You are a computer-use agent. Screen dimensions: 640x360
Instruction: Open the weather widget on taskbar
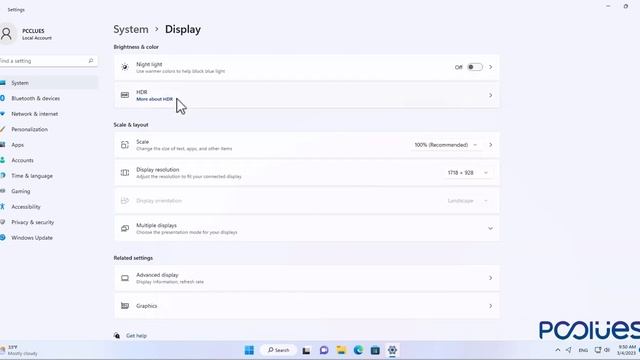pos(20,350)
